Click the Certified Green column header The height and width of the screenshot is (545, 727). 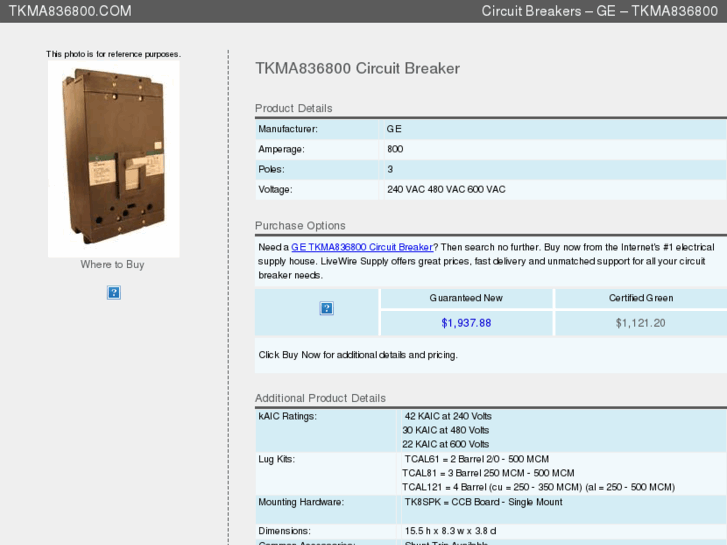pyautogui.click(x=641, y=298)
